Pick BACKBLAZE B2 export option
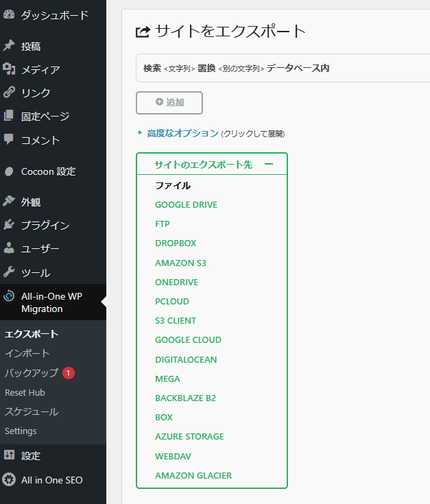This screenshot has width=430, height=504. point(185,398)
